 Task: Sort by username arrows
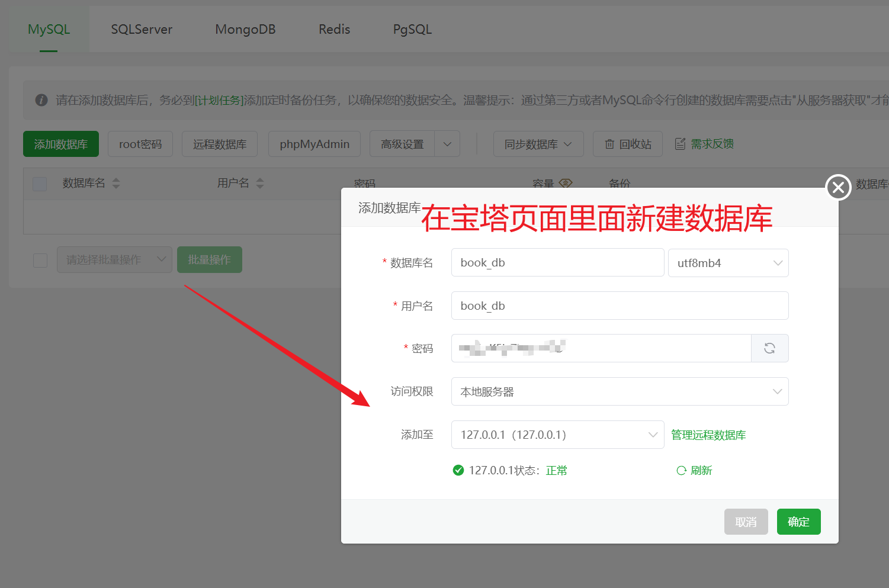coord(260,183)
